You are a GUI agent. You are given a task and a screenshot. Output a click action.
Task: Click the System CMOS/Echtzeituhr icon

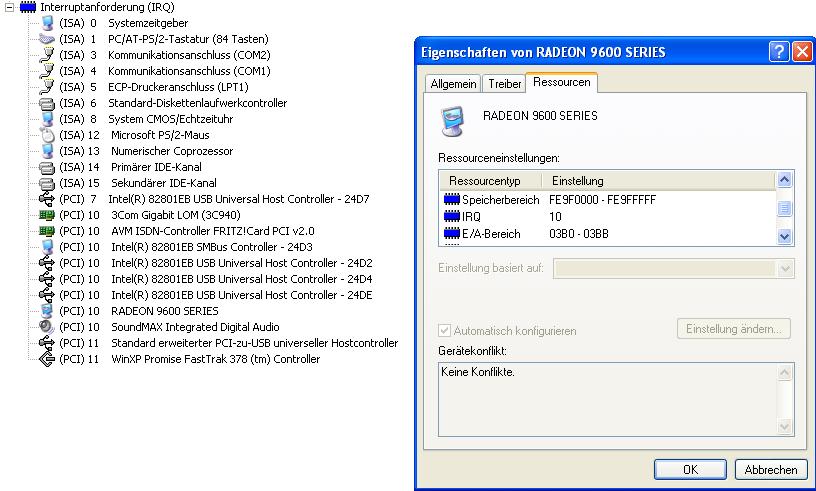pyautogui.click(x=47, y=119)
